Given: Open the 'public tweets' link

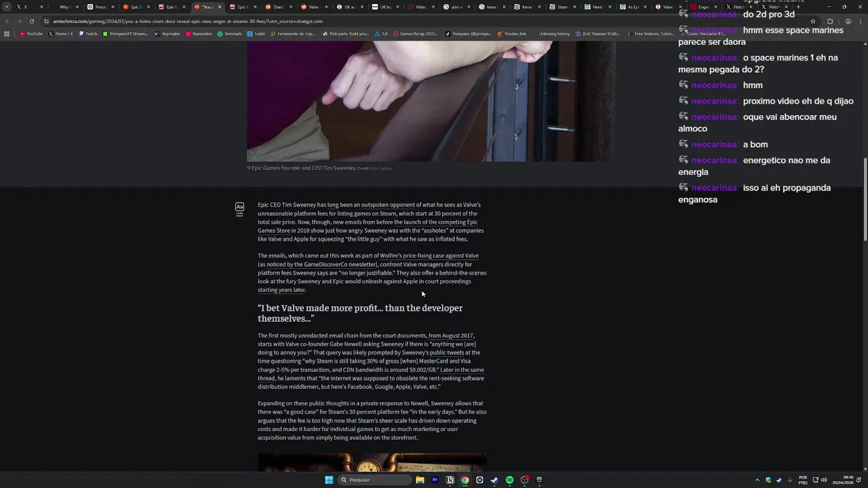Looking at the screenshot, I should point(447,352).
